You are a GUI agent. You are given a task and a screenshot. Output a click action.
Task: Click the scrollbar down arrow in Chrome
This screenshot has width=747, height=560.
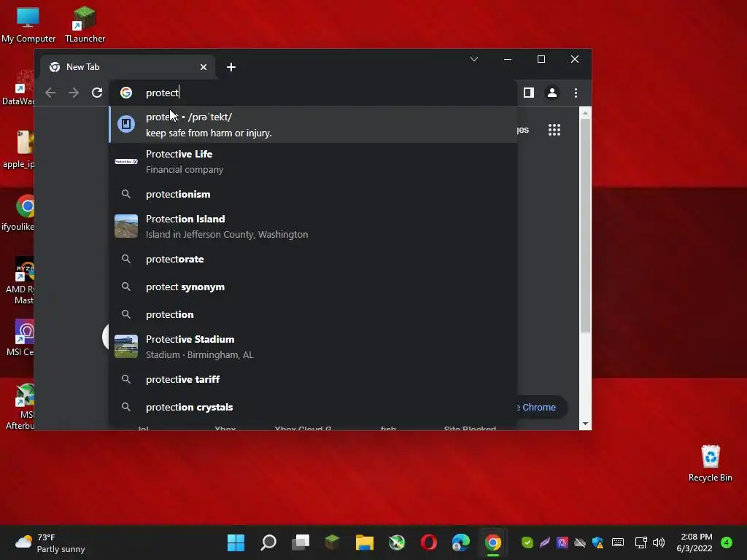tap(585, 424)
